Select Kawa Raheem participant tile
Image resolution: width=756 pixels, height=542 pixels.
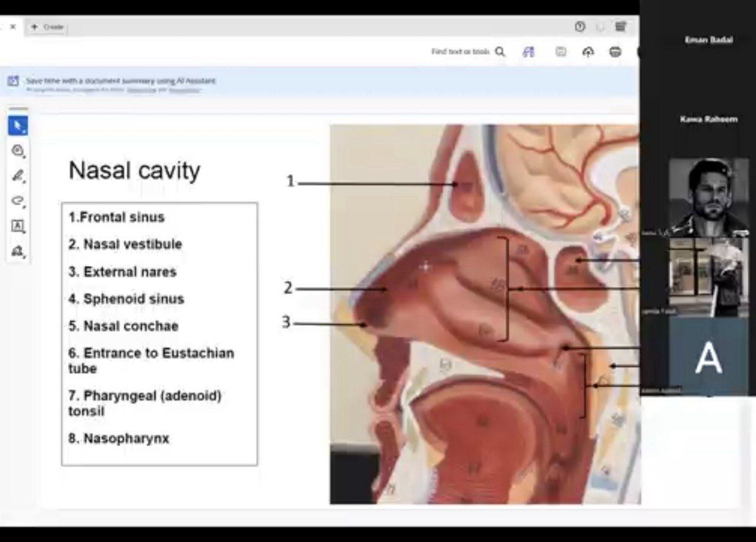click(708, 119)
